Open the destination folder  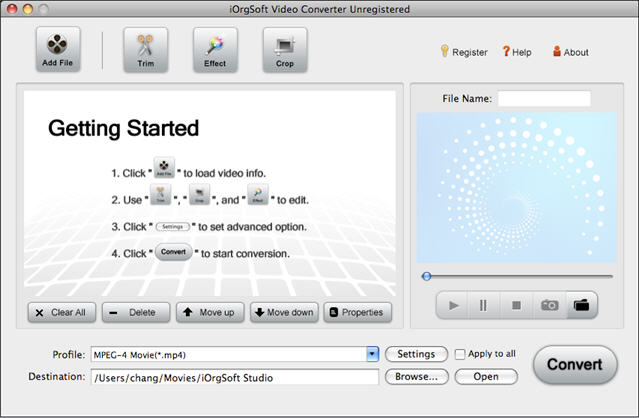tap(486, 377)
